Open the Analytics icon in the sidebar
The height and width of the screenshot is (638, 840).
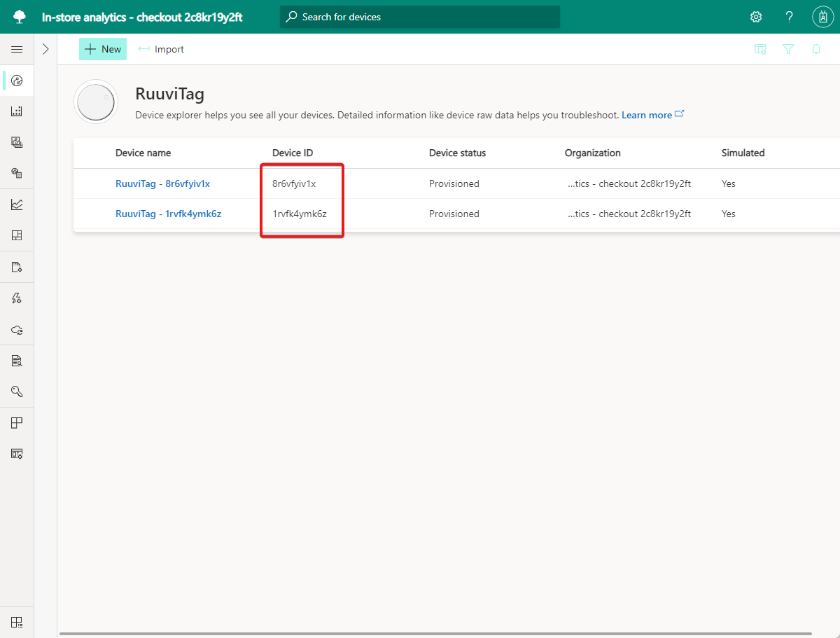(17, 111)
